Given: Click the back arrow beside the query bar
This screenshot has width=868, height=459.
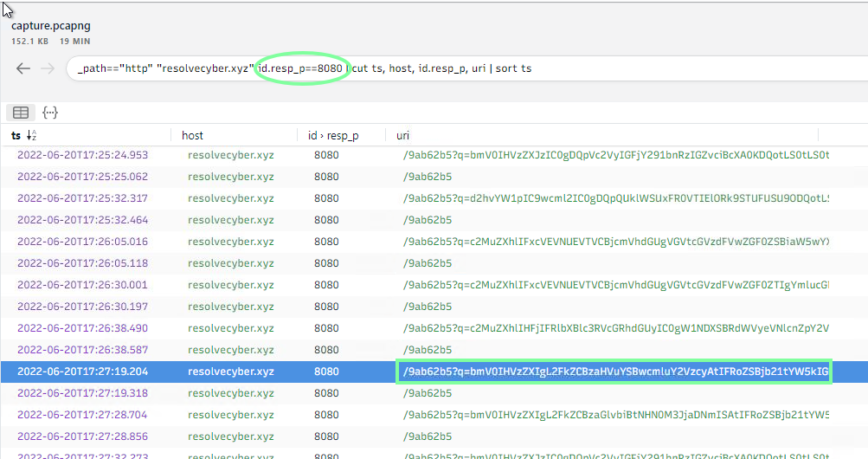Looking at the screenshot, I should point(23,68).
